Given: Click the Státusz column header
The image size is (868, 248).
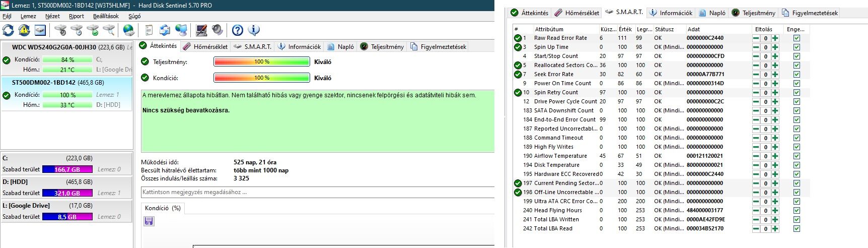Looking at the screenshot, I should pos(669,29).
